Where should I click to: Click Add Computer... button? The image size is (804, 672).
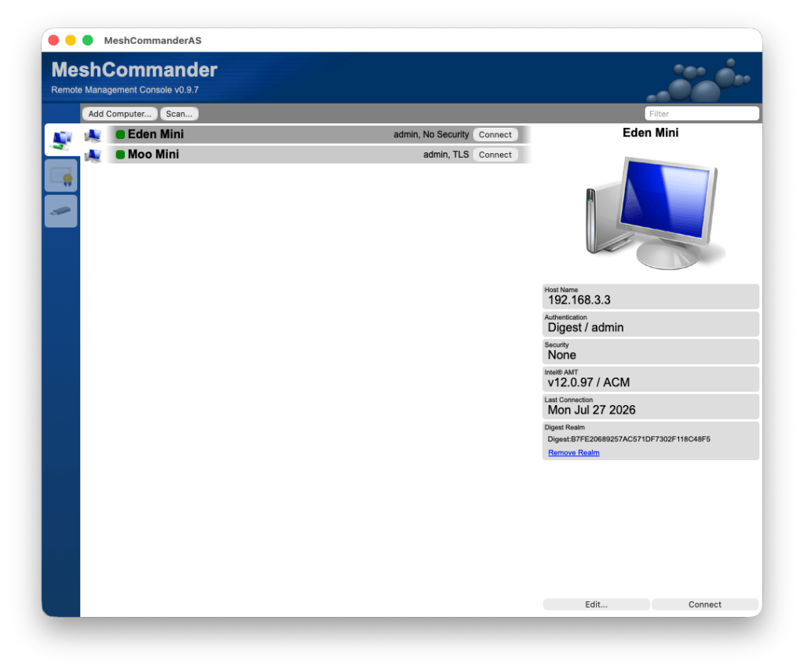pos(119,114)
